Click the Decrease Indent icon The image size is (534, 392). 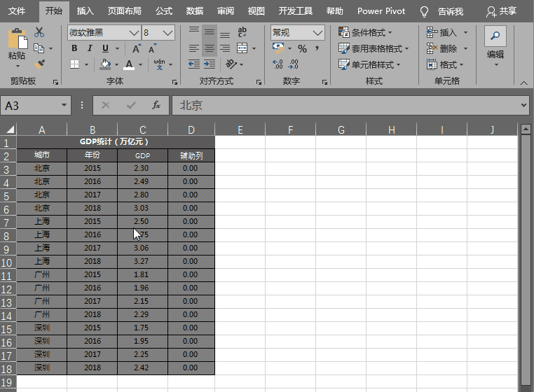[x=194, y=64]
